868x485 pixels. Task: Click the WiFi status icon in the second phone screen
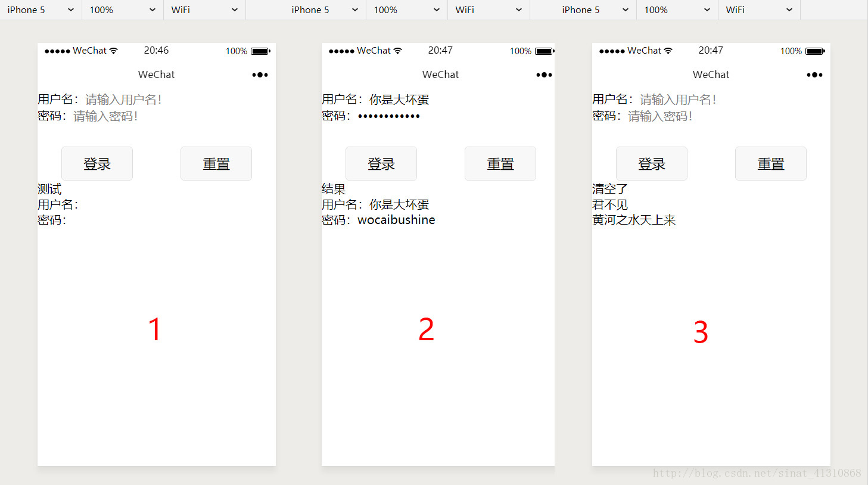click(398, 51)
